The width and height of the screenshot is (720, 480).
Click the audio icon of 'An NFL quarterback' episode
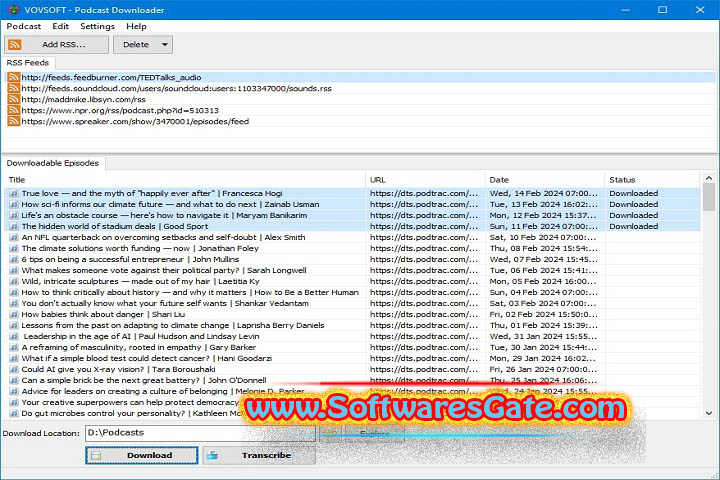(14, 237)
